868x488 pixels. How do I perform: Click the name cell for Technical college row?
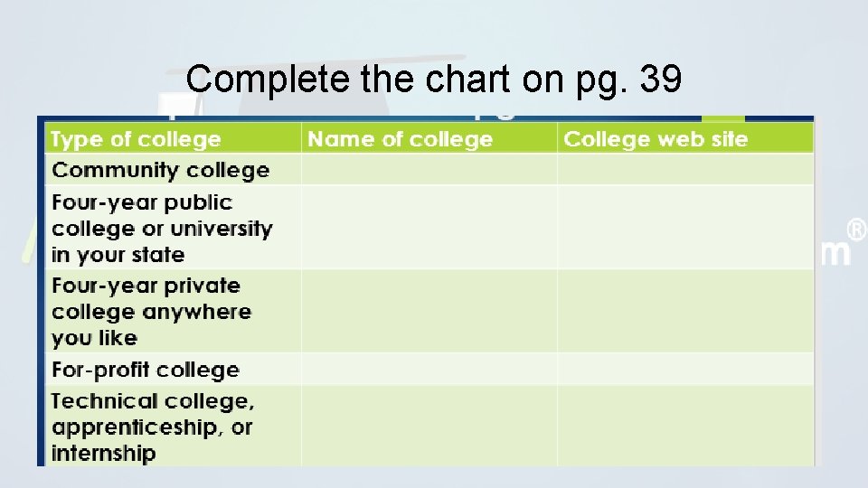pyautogui.click(x=429, y=426)
